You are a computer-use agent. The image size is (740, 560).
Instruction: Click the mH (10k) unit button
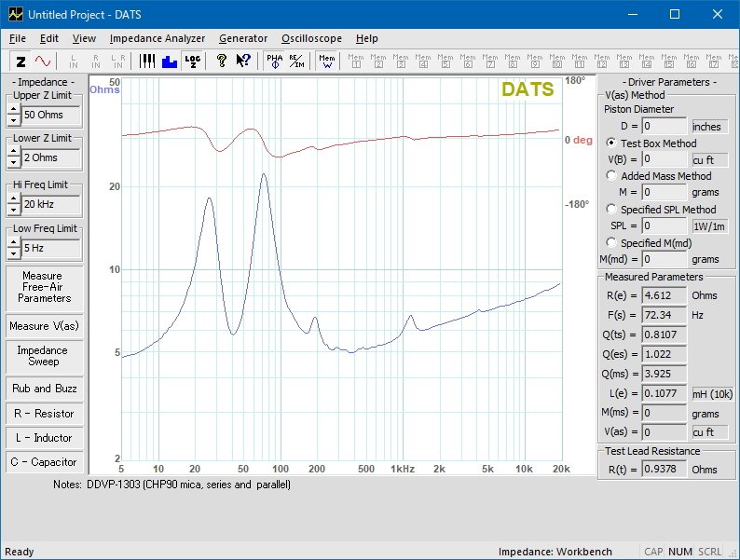coord(713,394)
